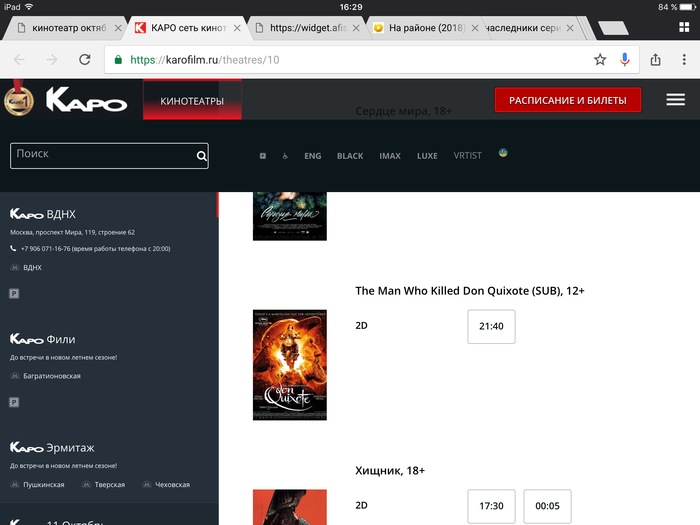Click the search magnifier icon
Screen dimensions: 700x525
click(202, 156)
